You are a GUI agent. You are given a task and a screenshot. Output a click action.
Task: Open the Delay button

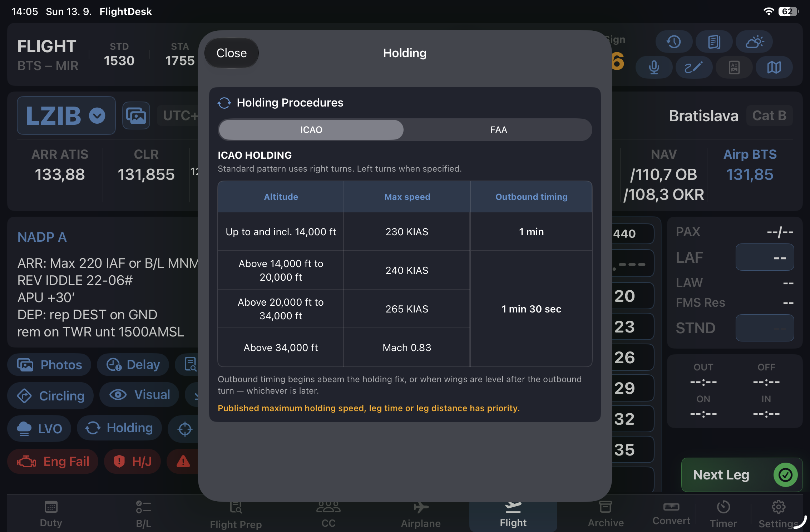[133, 365]
